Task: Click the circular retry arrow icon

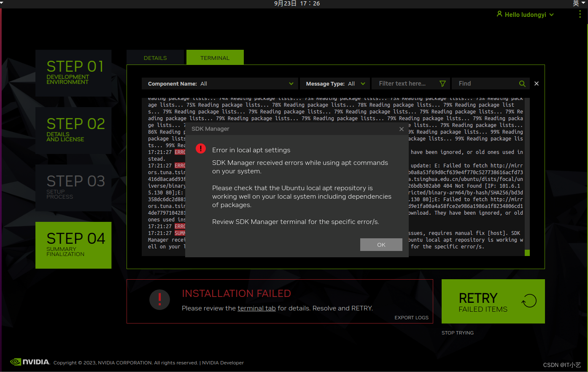Action: click(x=529, y=301)
